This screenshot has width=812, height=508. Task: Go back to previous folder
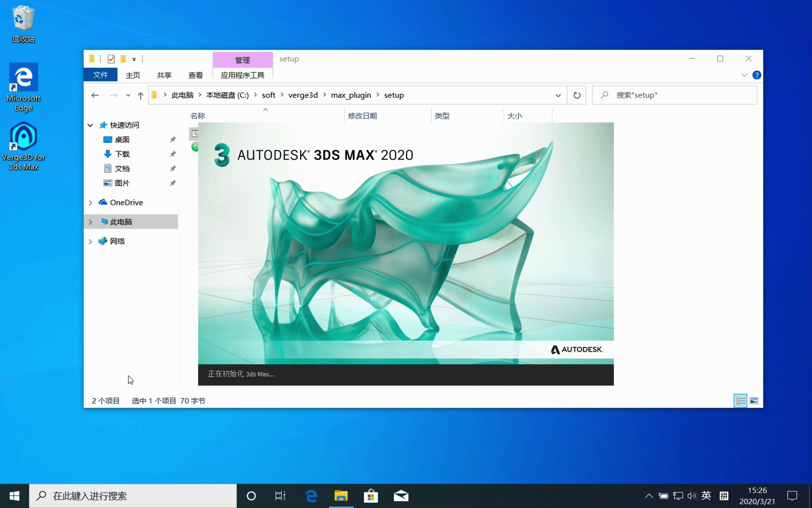pos(95,95)
